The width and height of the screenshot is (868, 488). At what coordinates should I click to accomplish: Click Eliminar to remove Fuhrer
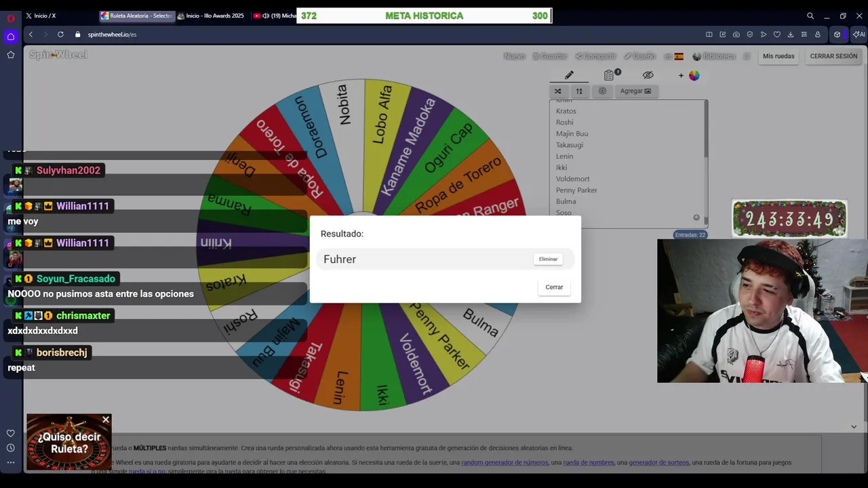point(548,259)
